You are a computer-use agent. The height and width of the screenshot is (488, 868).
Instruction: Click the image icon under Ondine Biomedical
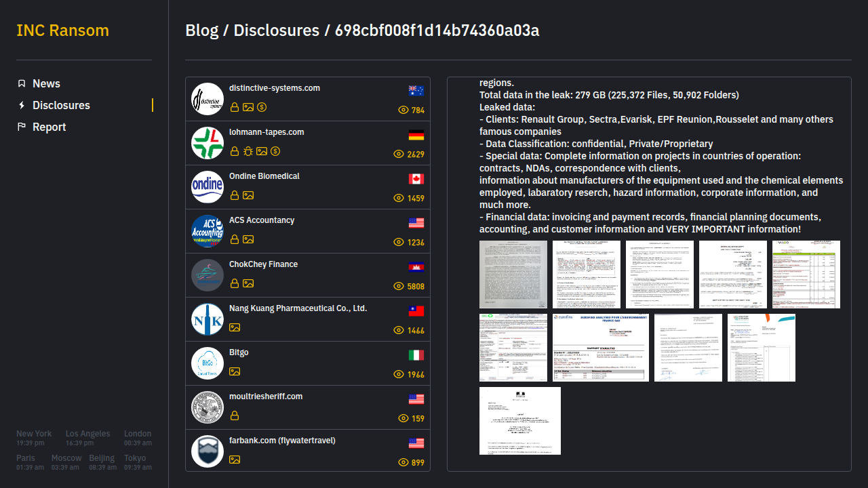(248, 195)
